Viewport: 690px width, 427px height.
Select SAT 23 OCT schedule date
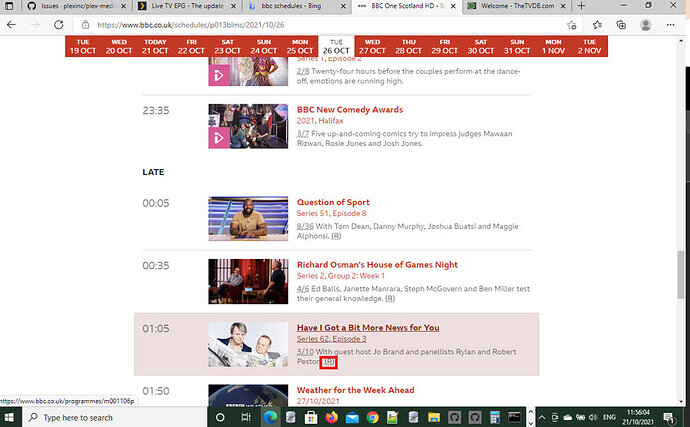pos(228,46)
